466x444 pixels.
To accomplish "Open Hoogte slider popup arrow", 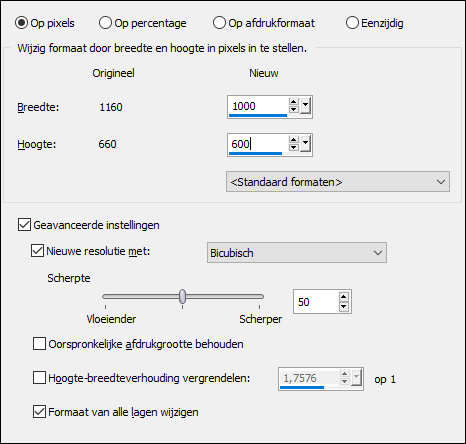I will [305, 144].
